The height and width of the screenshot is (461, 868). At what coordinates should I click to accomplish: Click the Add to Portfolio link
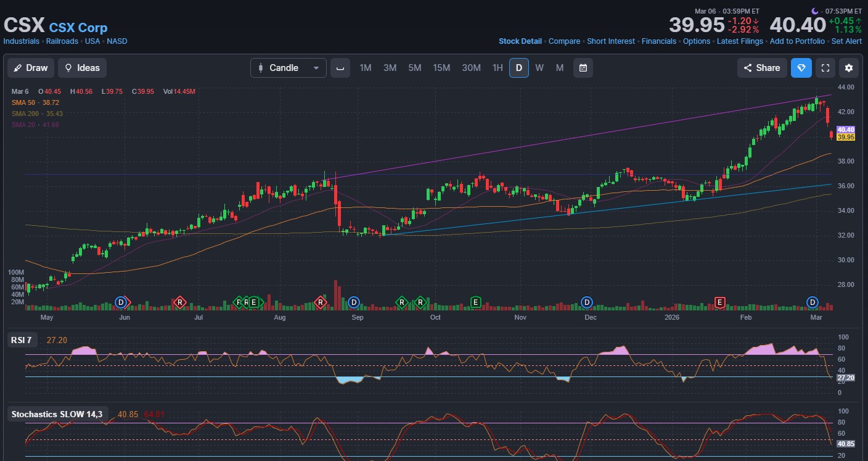coord(797,41)
